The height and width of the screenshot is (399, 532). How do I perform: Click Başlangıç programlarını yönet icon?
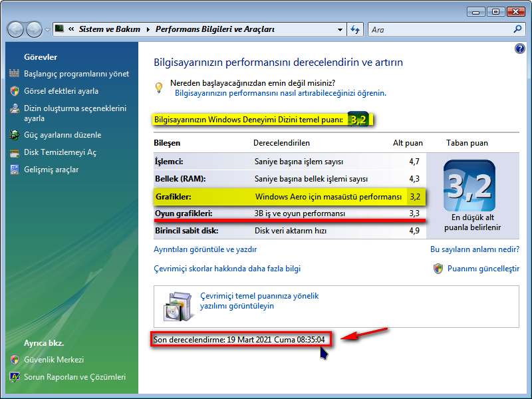14,73
